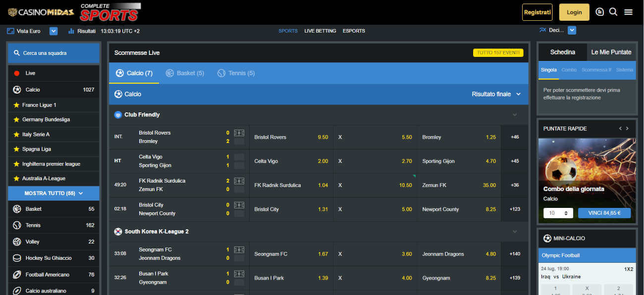644x295 pixels.
Task: Expand the Risultato finale market dropdown
Action: tap(518, 94)
